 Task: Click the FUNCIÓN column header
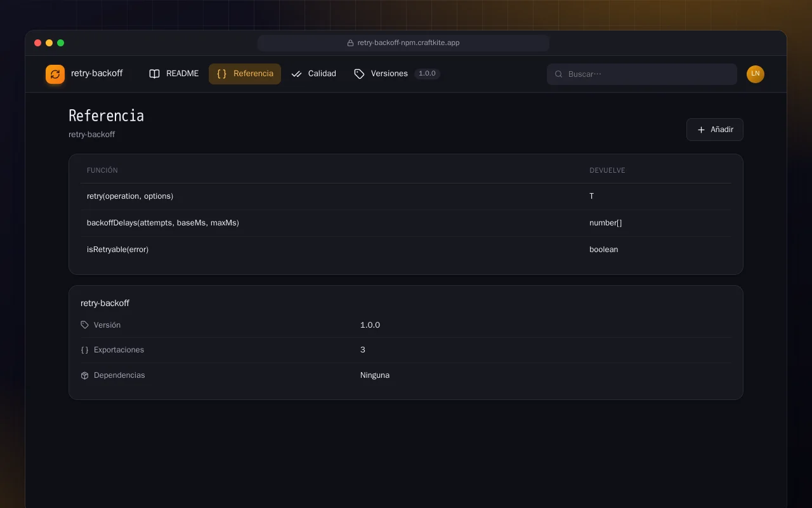pos(102,171)
